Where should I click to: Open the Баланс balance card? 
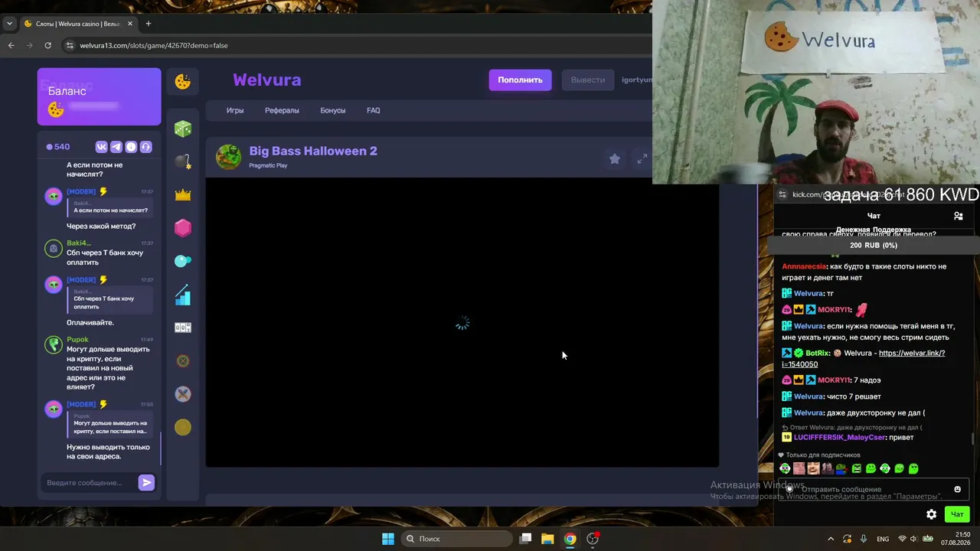[x=100, y=96]
